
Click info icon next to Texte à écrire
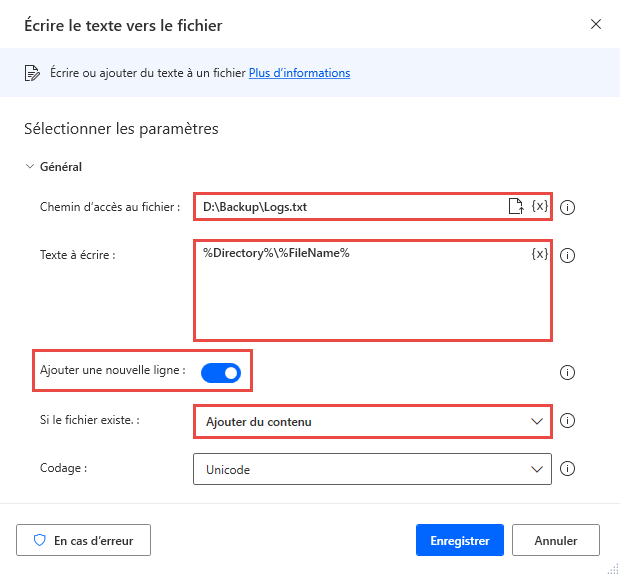coord(568,255)
